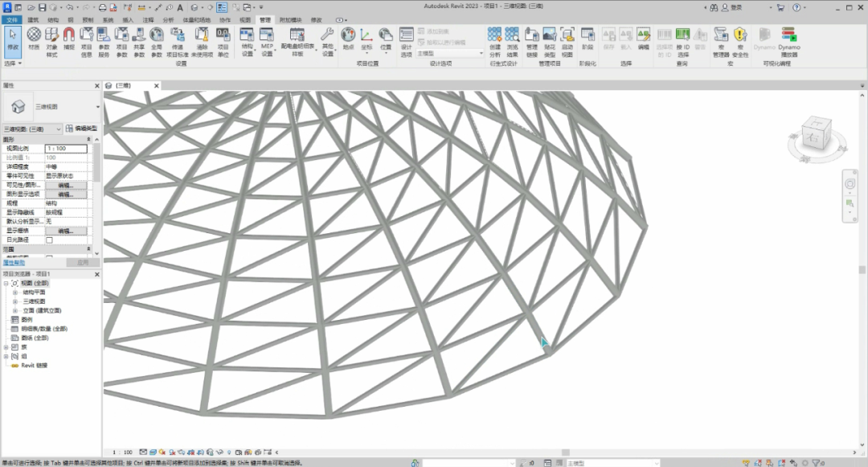Open the 其他设置 (Additional Settings) dropdown
The width and height of the screenshot is (868, 467).
pos(327,40)
